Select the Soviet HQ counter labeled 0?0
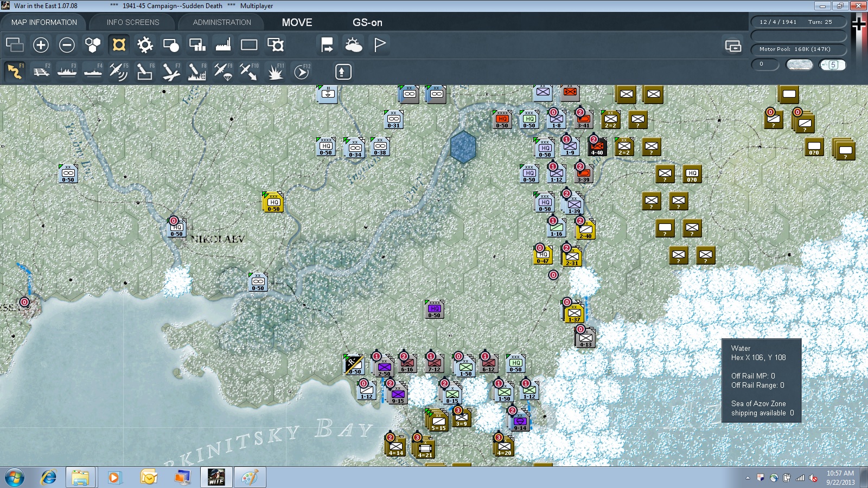 [692, 174]
